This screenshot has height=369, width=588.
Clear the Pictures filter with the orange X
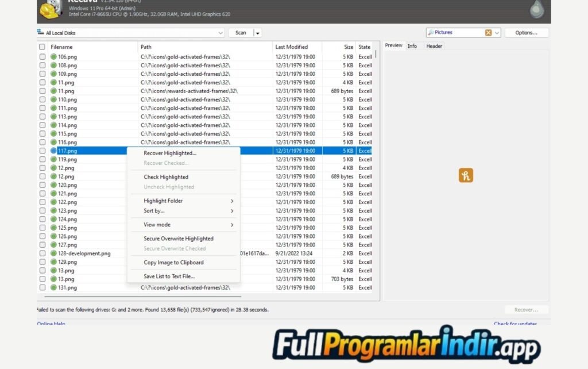click(488, 33)
